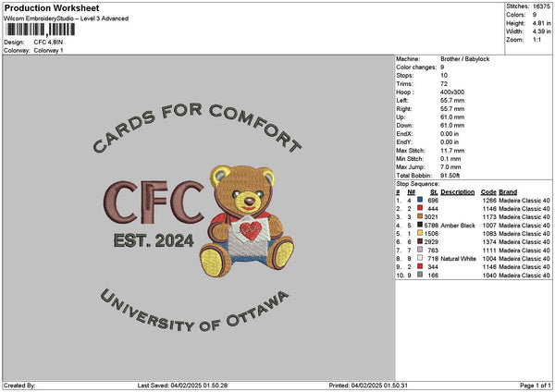Click the underlined Description column header
Screen dimensions: 555x392
click(x=457, y=192)
